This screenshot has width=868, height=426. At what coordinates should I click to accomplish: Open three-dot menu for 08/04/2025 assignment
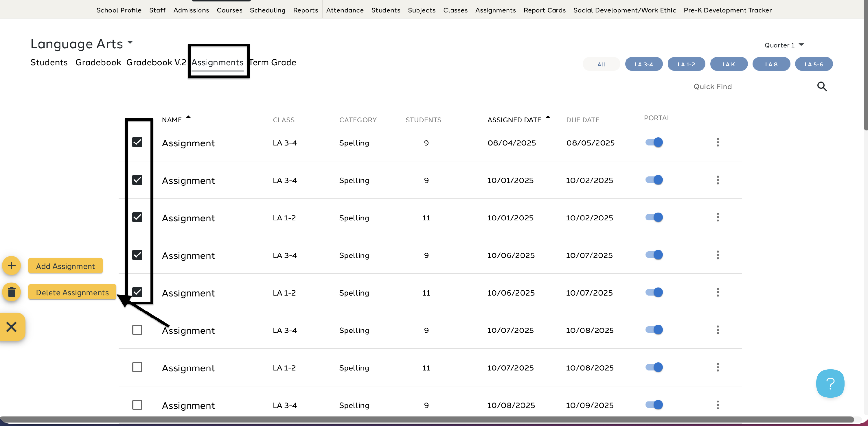(x=718, y=143)
